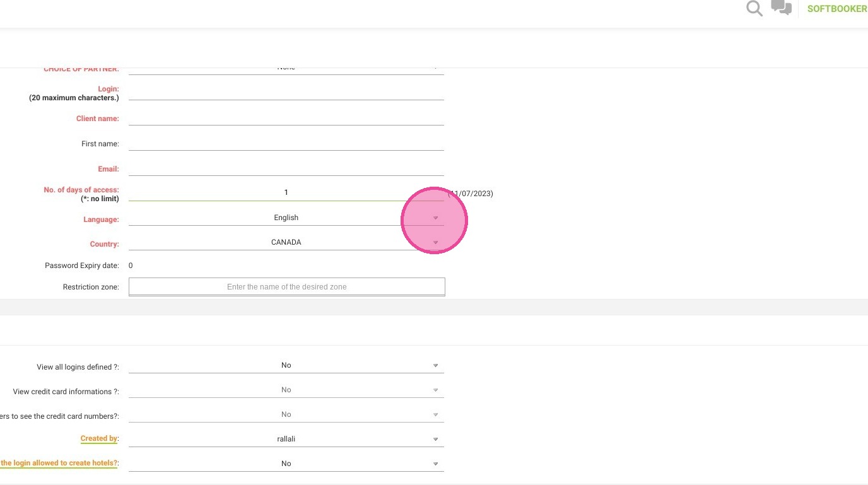The height and width of the screenshot is (485, 868).
Task: Open the chat messages icon
Action: coord(782,8)
